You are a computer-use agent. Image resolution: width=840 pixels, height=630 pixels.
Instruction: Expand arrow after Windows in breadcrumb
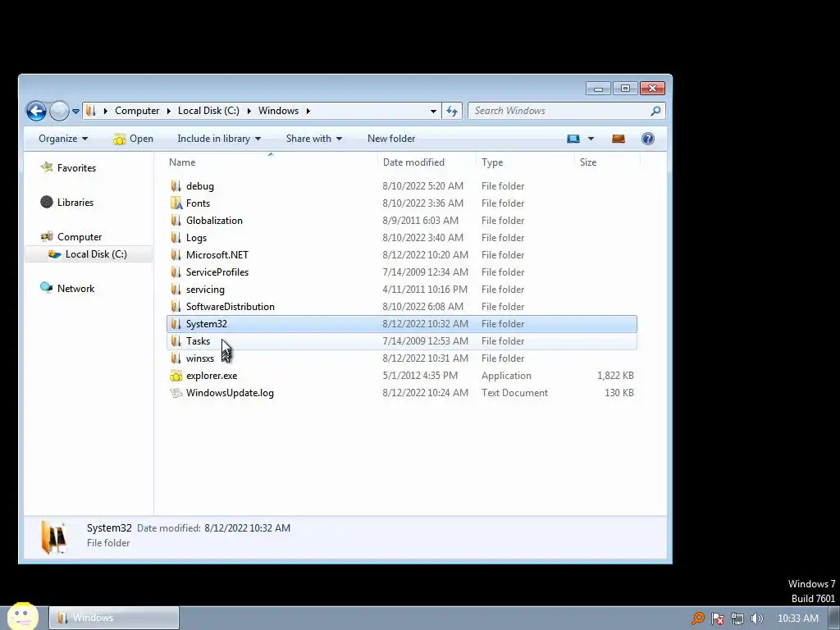(x=308, y=111)
